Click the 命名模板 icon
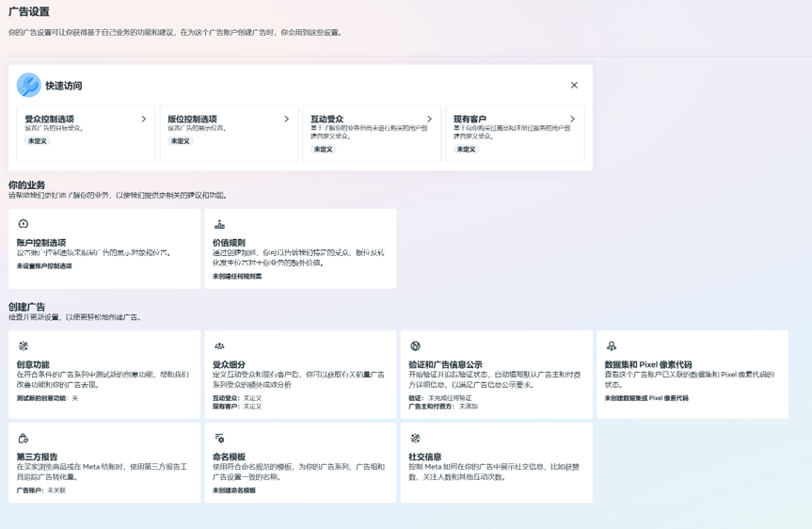The image size is (812, 529). point(219,439)
